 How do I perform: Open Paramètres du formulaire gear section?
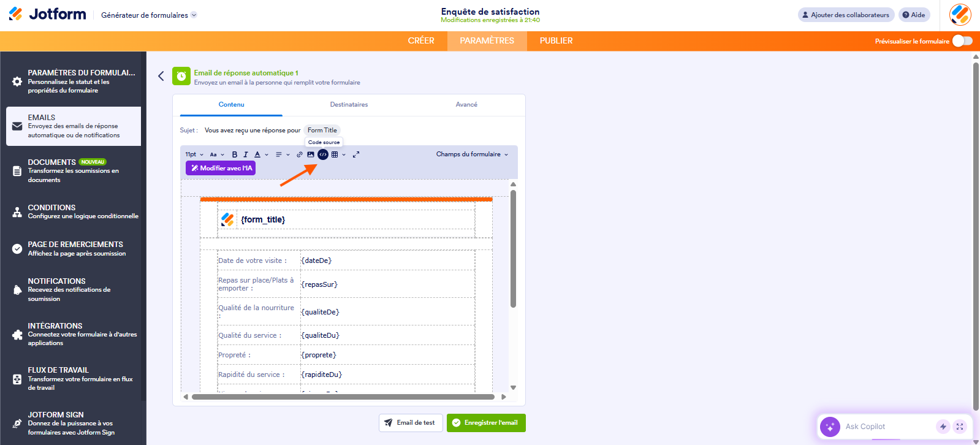coord(17,82)
